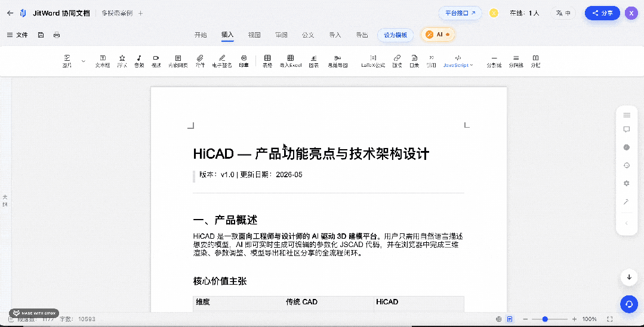The height and width of the screenshot is (327, 644).
Task: Click the 设为模板 button
Action: tap(396, 35)
